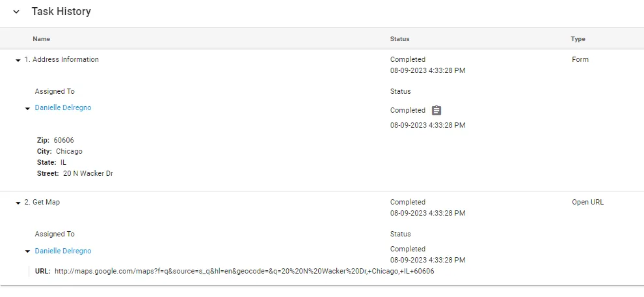The width and height of the screenshot is (644, 297).
Task: Collapse the assignee arrow under Address Information
Action: tap(27, 109)
